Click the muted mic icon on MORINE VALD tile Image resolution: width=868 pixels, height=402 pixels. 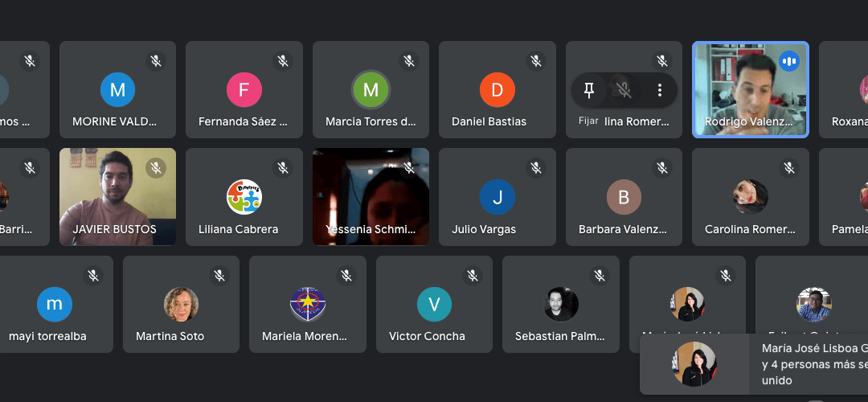tap(157, 61)
